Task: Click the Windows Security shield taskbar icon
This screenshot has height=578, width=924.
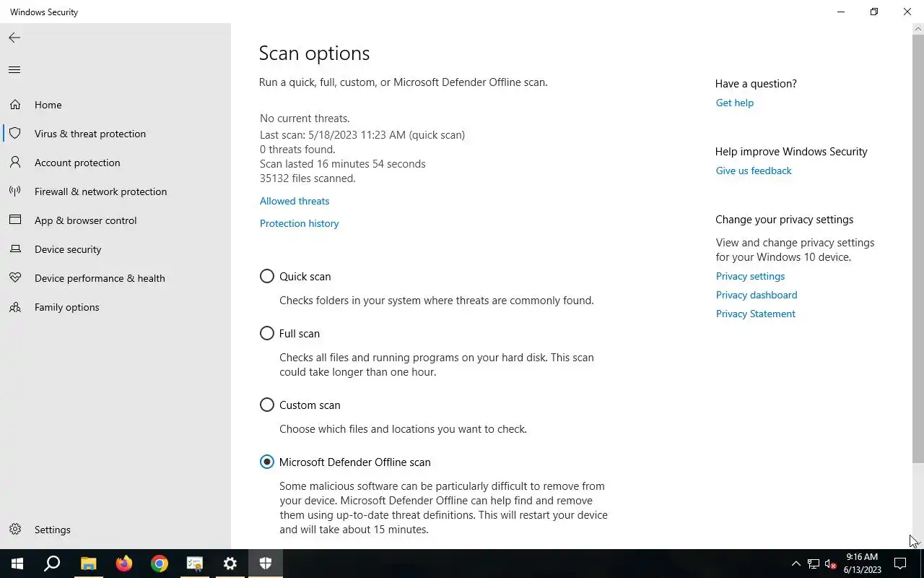Action: click(x=265, y=564)
